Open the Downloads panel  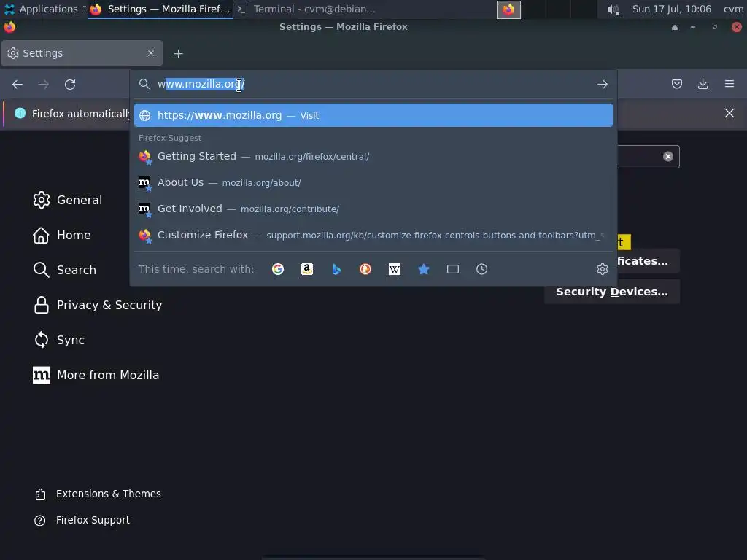703,85
